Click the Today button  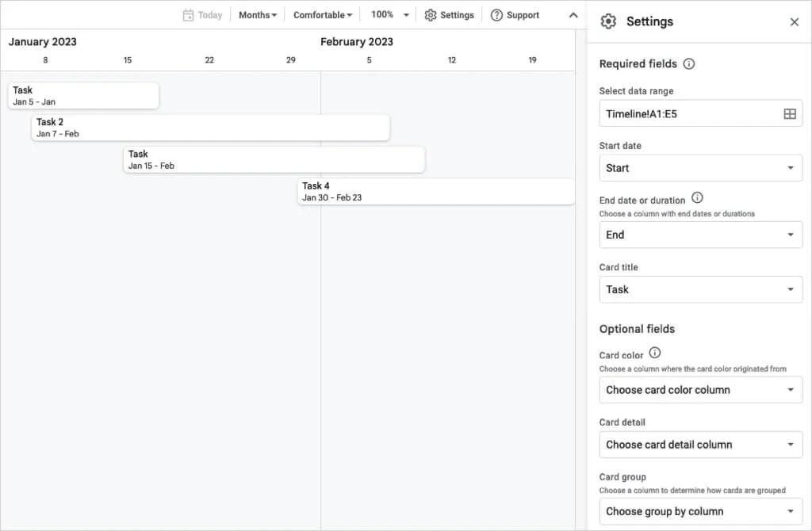209,14
